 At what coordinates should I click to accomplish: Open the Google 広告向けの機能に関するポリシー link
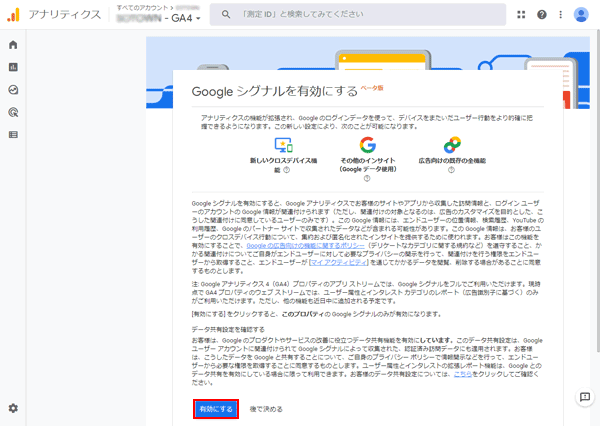tap(305, 246)
